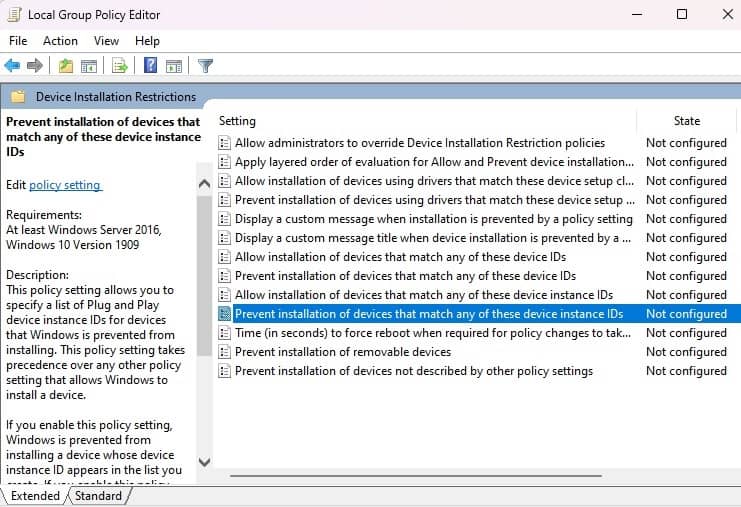Image resolution: width=741 pixels, height=507 pixels.
Task: Maximize the Local Group Policy Editor window
Action: click(682, 14)
